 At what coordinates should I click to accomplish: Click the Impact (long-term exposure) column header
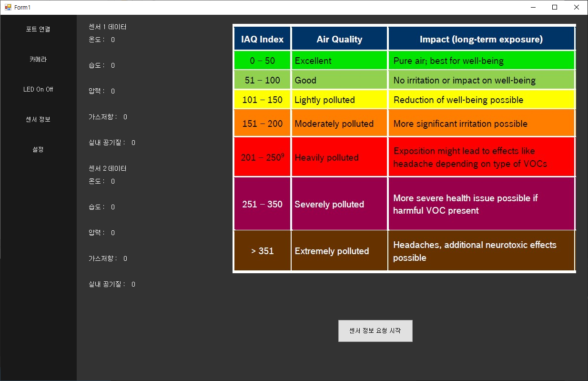point(481,39)
